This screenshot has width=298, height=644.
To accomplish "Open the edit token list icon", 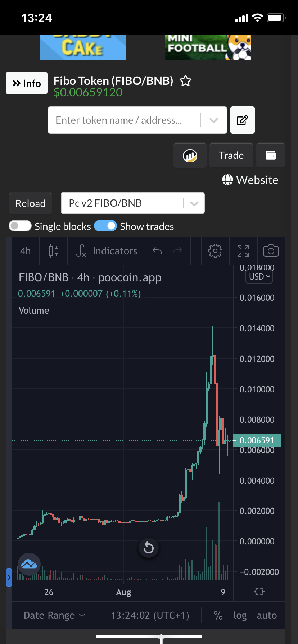I will pos(243,120).
